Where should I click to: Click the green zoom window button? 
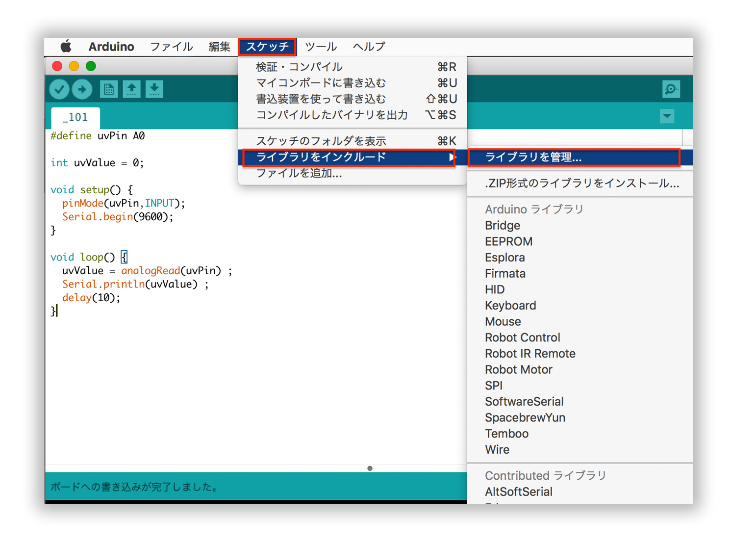[91, 66]
